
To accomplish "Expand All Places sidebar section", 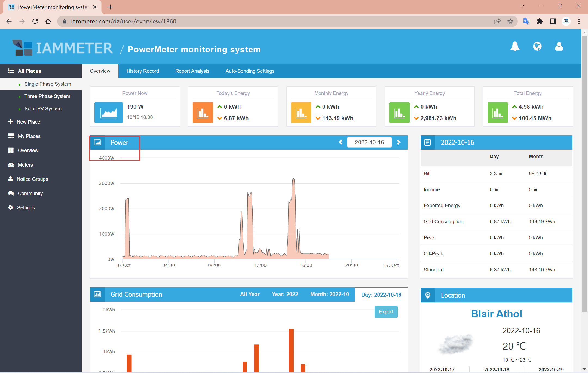I will tap(29, 71).
